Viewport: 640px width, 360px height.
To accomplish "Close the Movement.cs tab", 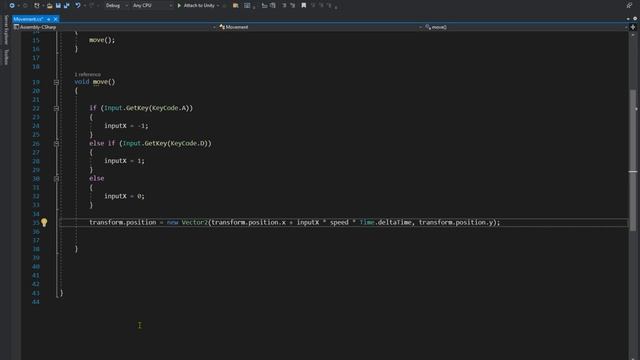I will [x=56, y=19].
